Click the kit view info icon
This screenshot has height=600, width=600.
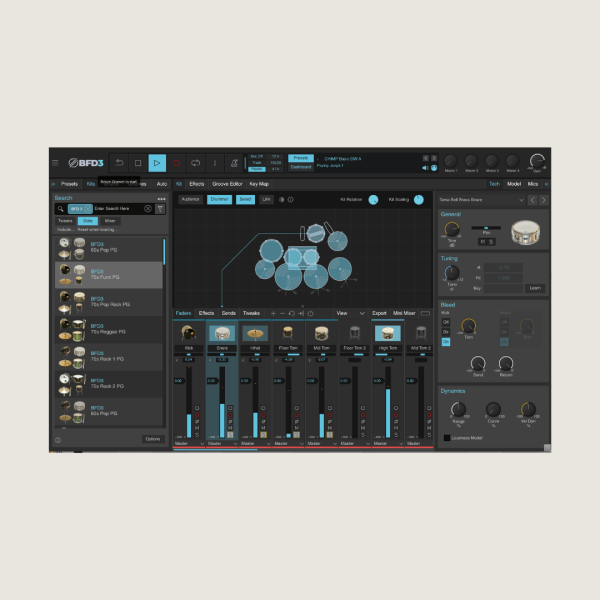[x=290, y=199]
